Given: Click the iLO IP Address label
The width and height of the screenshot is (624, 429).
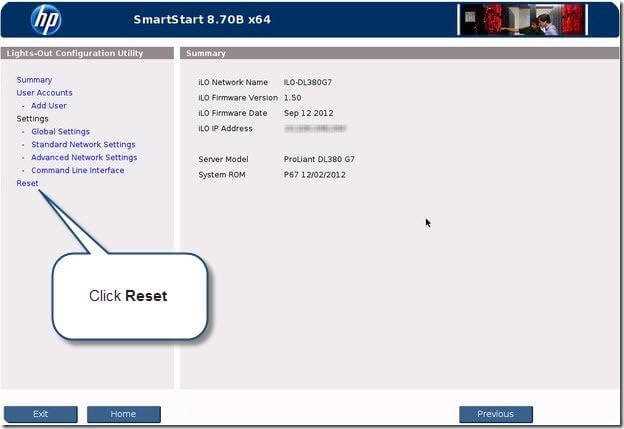Looking at the screenshot, I should coord(225,129).
